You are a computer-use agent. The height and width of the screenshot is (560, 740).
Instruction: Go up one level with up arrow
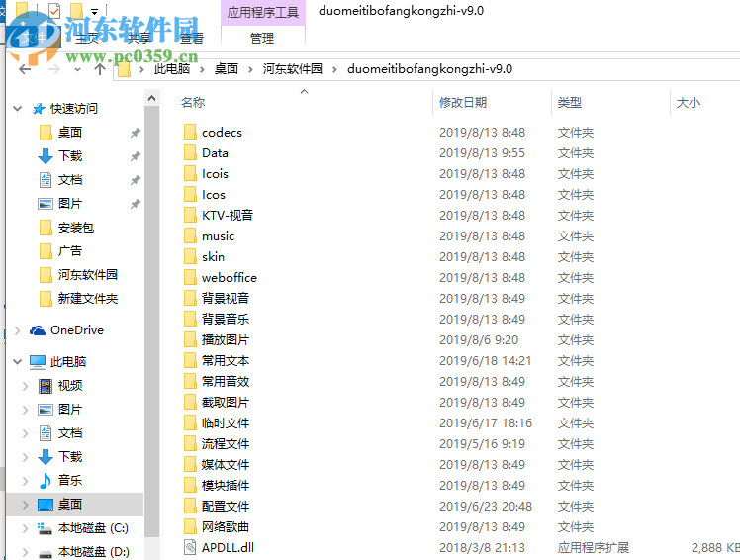tap(100, 69)
